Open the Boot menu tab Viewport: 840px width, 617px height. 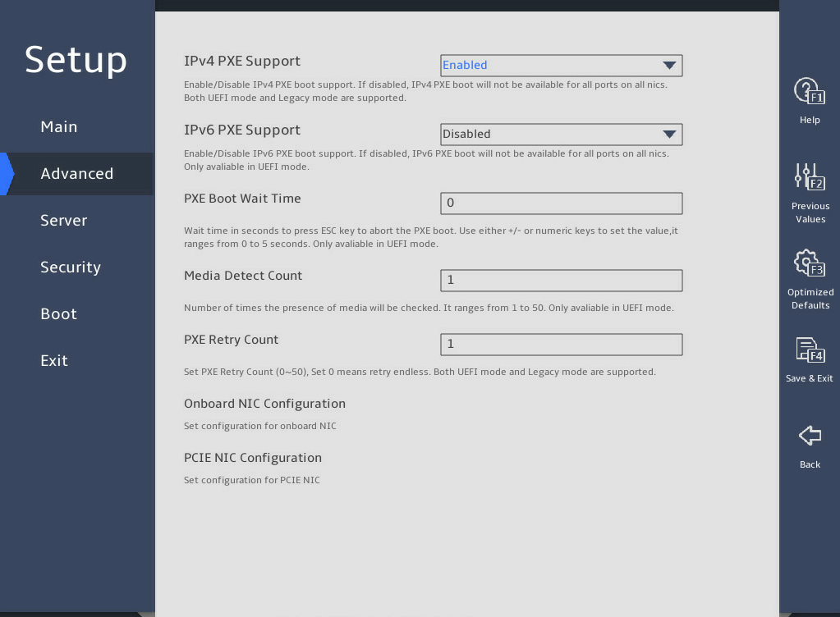[59, 313]
